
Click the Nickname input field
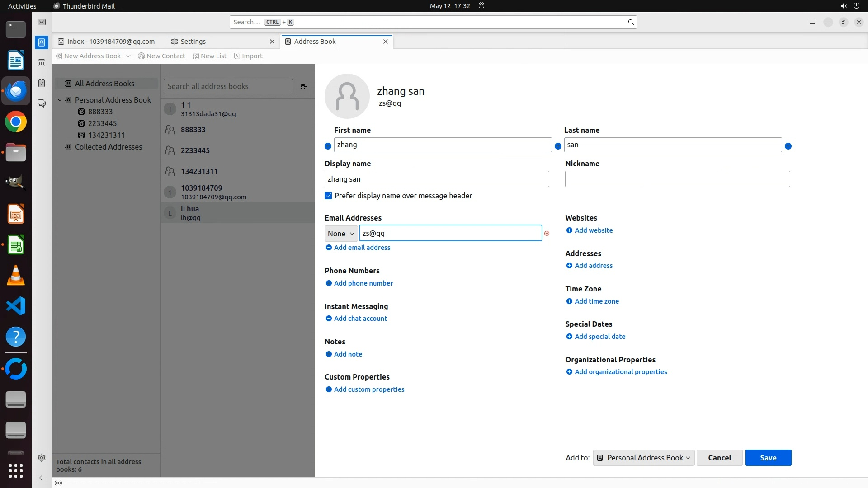click(677, 179)
